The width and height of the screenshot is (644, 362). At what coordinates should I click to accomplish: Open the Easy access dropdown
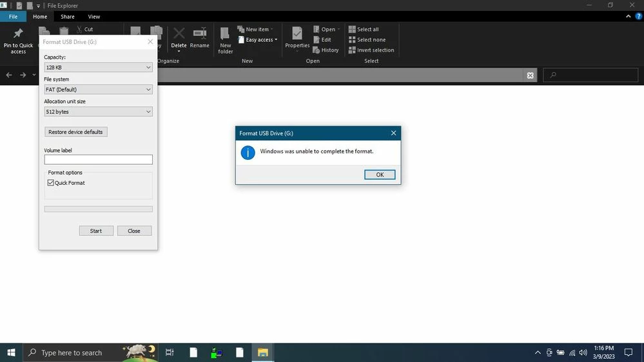257,40
